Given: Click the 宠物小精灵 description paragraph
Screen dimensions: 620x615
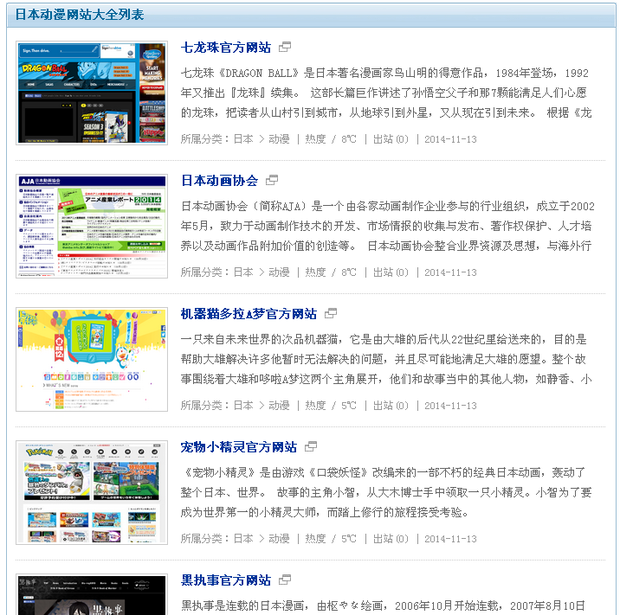Looking at the screenshot, I should (x=386, y=492).
